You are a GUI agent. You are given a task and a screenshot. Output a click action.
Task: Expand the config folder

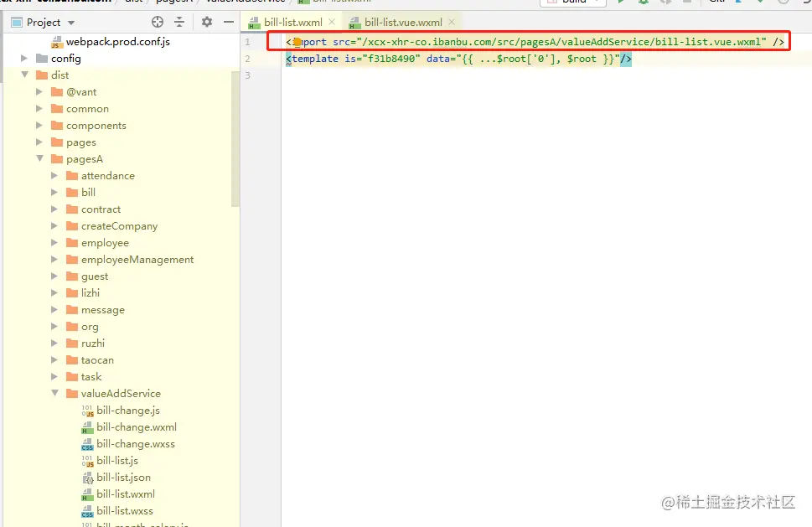click(23, 58)
